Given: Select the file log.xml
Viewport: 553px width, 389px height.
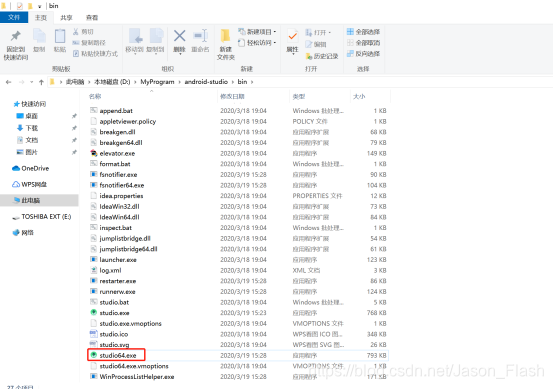Looking at the screenshot, I should click(x=110, y=270).
